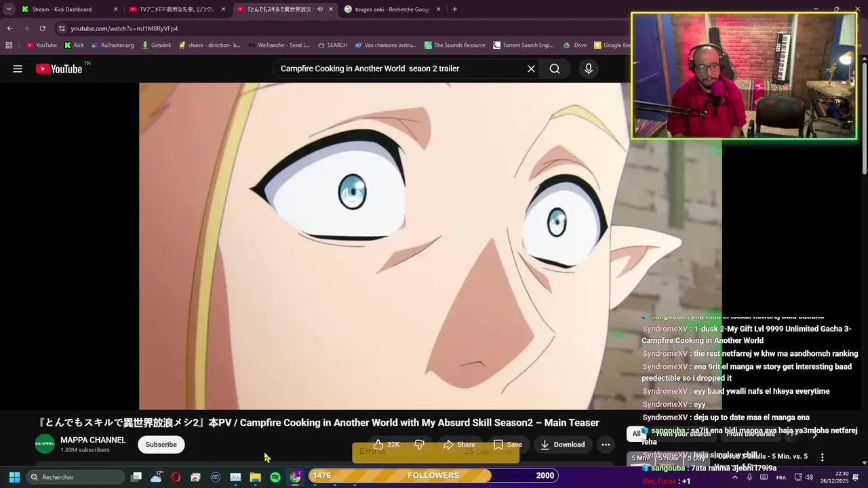Open a new browser tab

[454, 9]
